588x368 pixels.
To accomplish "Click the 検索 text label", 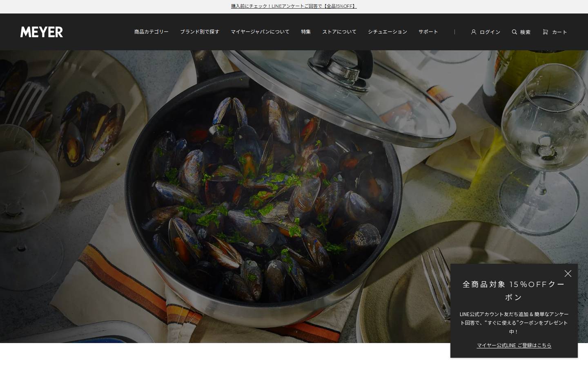I will coord(525,32).
